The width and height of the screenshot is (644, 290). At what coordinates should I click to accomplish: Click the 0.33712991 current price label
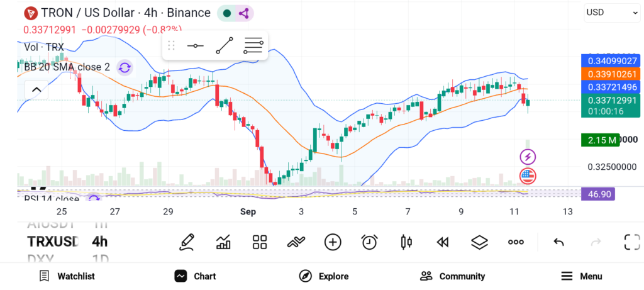[x=610, y=105]
